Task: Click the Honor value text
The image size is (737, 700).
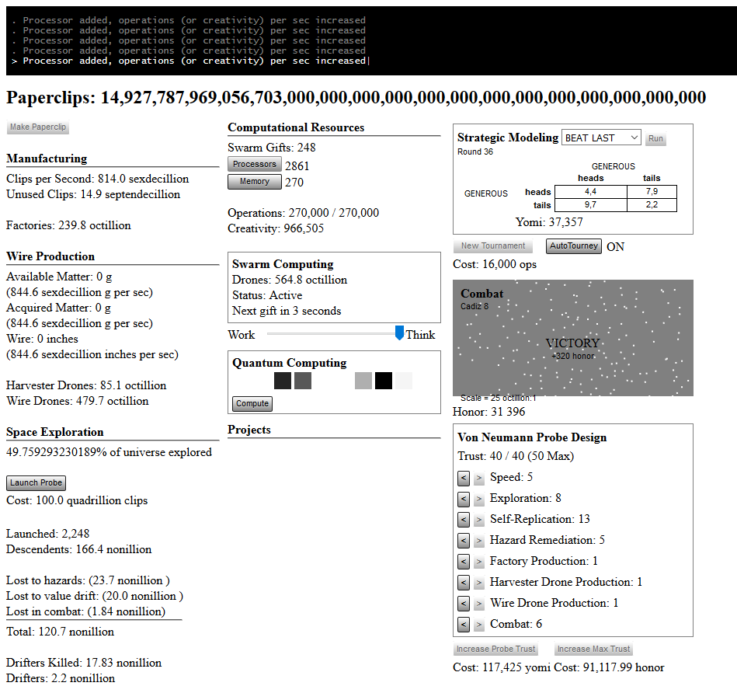Action: pos(488,413)
